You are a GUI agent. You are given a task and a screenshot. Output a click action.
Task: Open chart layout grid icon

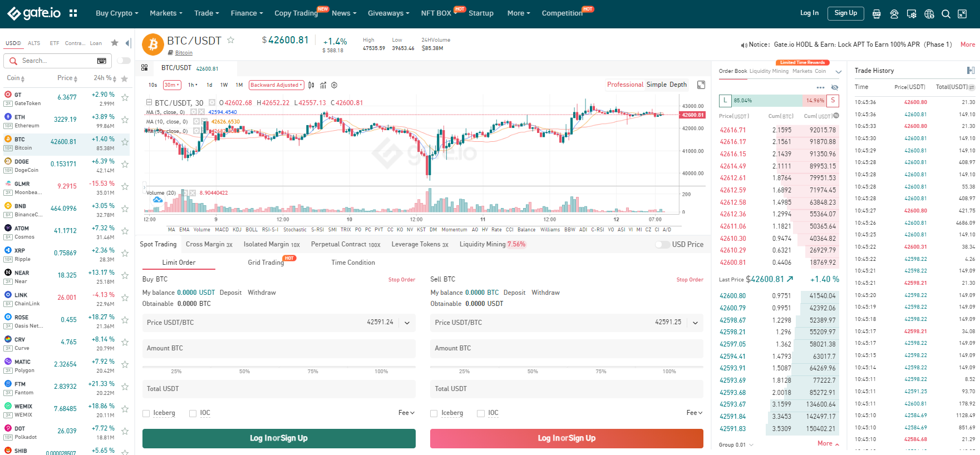(x=144, y=67)
